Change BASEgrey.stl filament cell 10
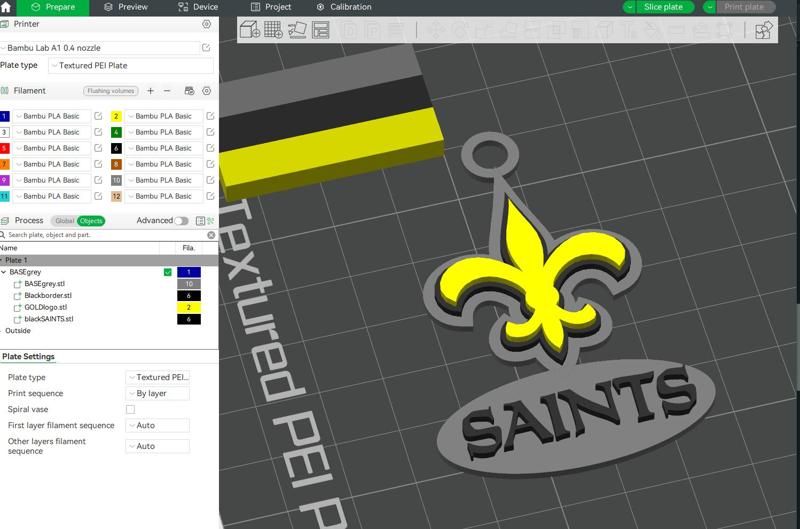Viewport: 800px width, 529px height. click(x=189, y=284)
